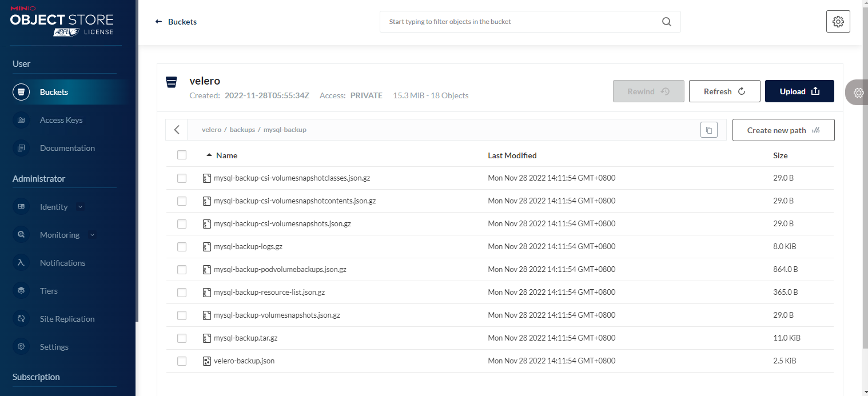
Task: Expand the Identity submenu arrow
Action: pos(80,207)
